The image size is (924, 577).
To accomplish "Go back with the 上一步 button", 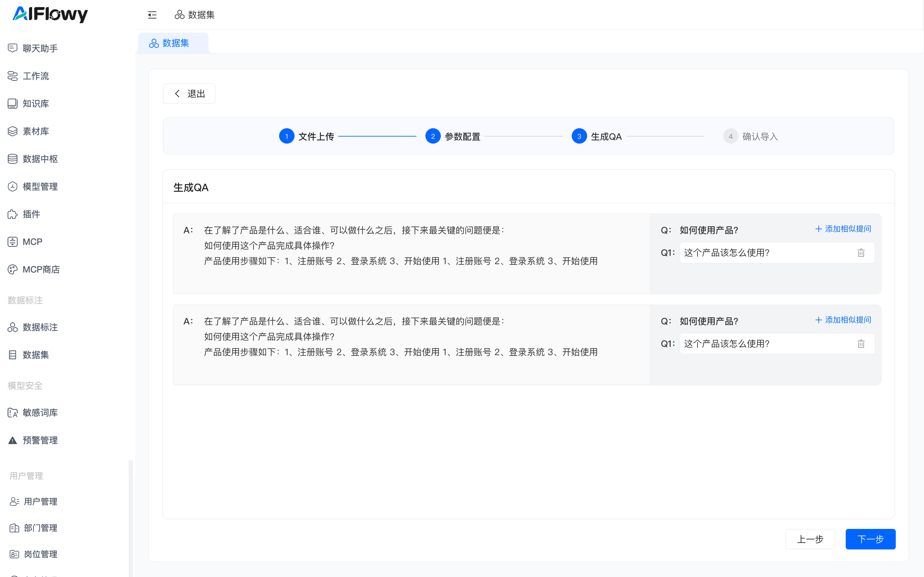I will pyautogui.click(x=810, y=539).
